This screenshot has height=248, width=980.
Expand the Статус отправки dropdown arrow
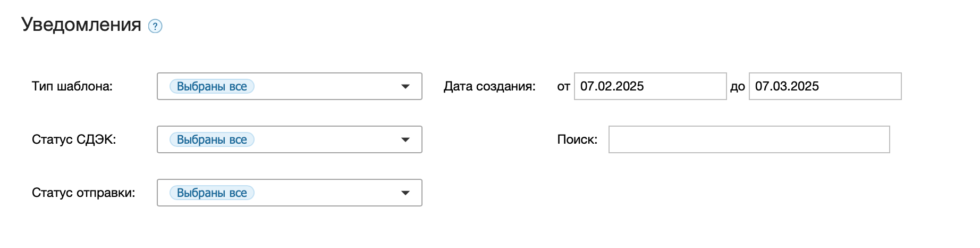click(405, 193)
